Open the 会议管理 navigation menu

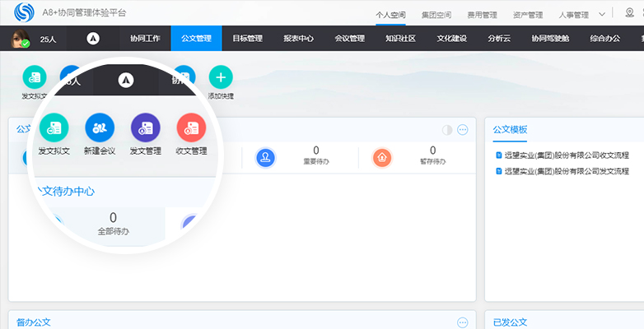click(350, 38)
